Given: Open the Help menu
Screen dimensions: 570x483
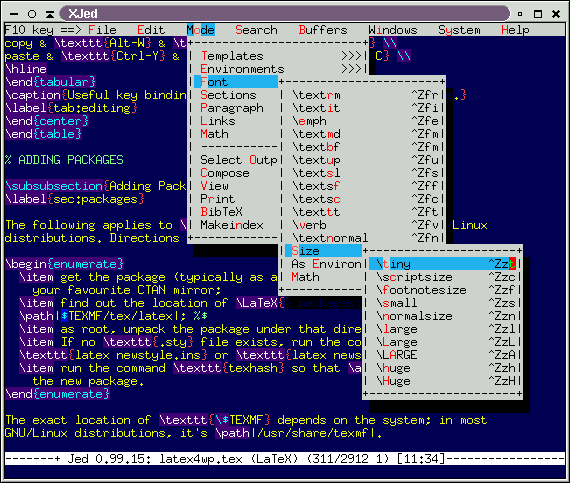Looking at the screenshot, I should tap(515, 30).
